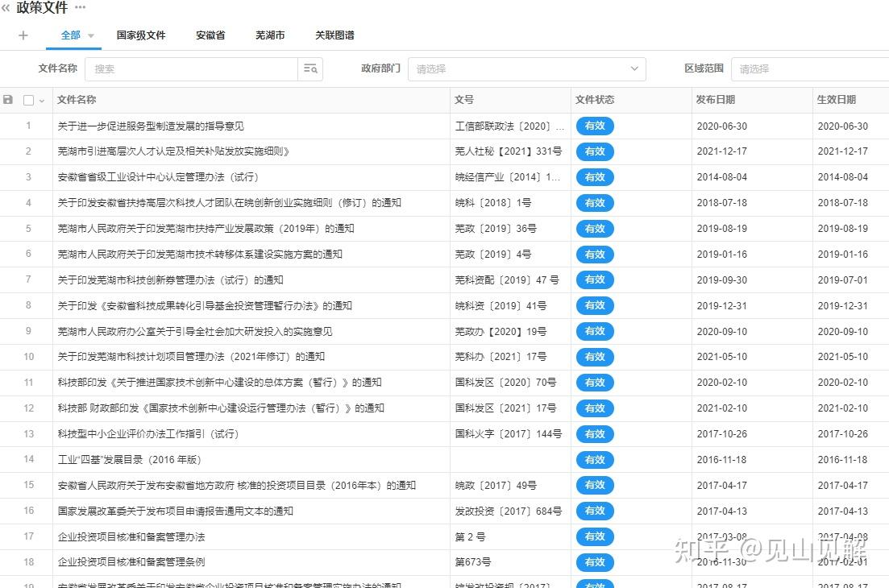Click the save icon in table header
The image size is (889, 588).
8,100
